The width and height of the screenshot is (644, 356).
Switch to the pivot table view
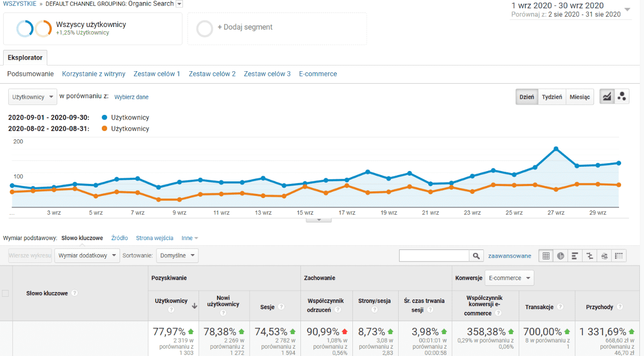point(619,255)
